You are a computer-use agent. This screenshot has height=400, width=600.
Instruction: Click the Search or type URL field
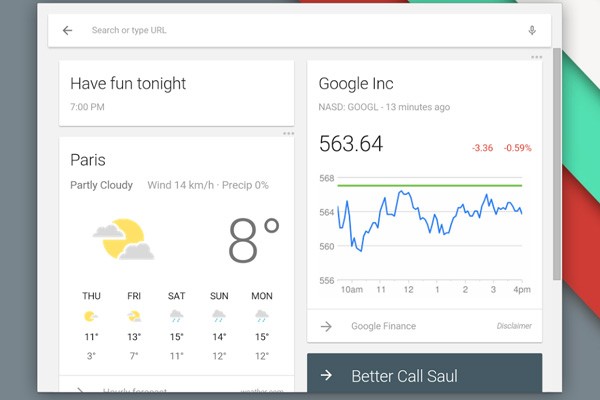click(x=300, y=30)
